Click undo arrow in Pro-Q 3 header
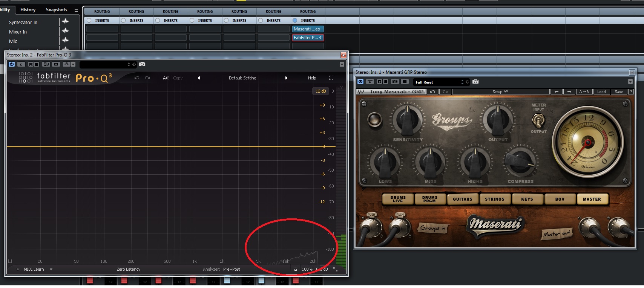The width and height of the screenshot is (644, 288). pos(137,78)
